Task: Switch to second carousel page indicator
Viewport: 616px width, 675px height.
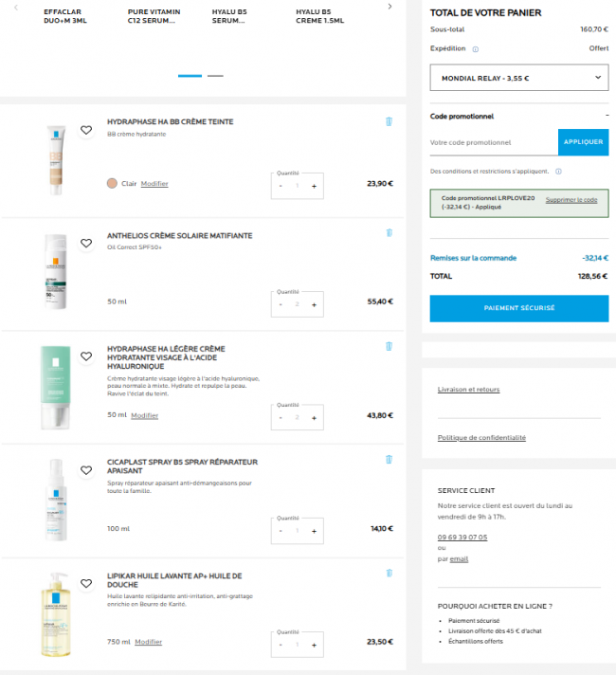Action: 215,76
